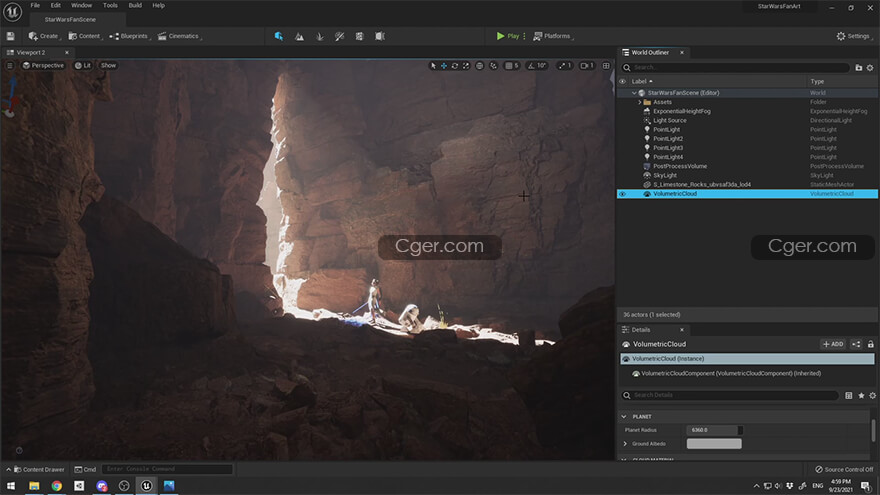Switch to Fracture mode icon
This screenshot has width=880, height=495.
359,36
